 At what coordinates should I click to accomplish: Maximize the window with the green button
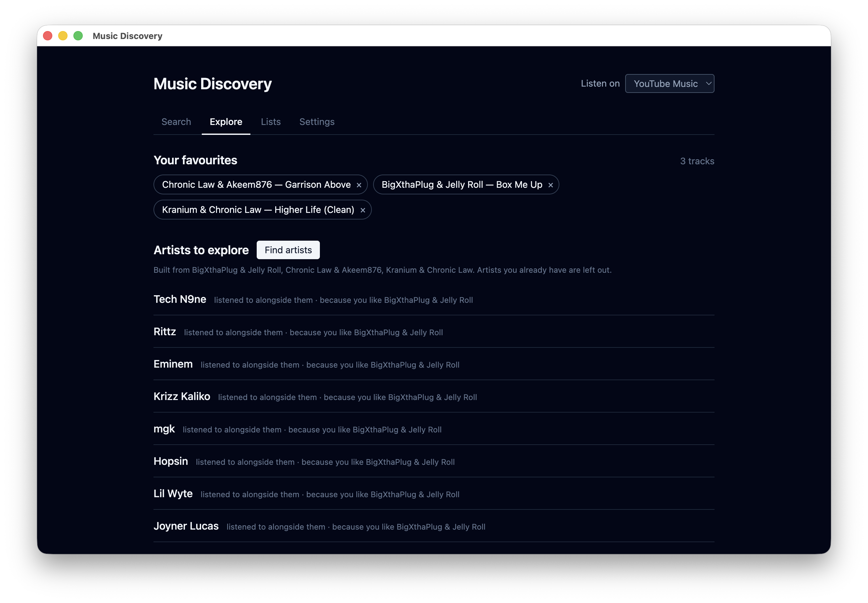coord(78,36)
